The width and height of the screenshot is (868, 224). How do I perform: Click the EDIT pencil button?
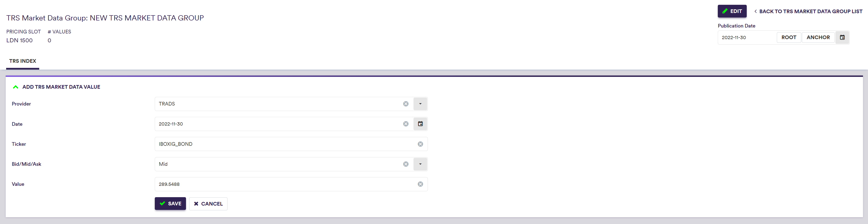[x=732, y=11]
